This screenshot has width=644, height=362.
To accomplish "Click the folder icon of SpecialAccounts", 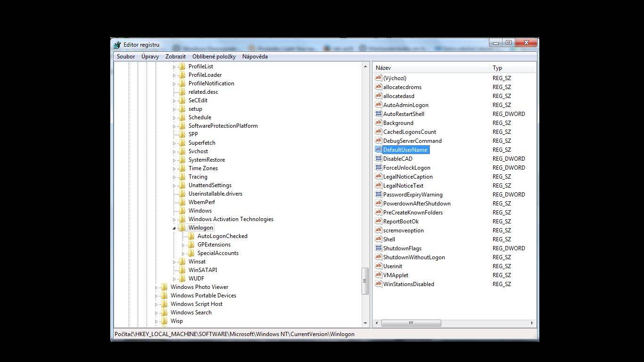I will coord(191,253).
